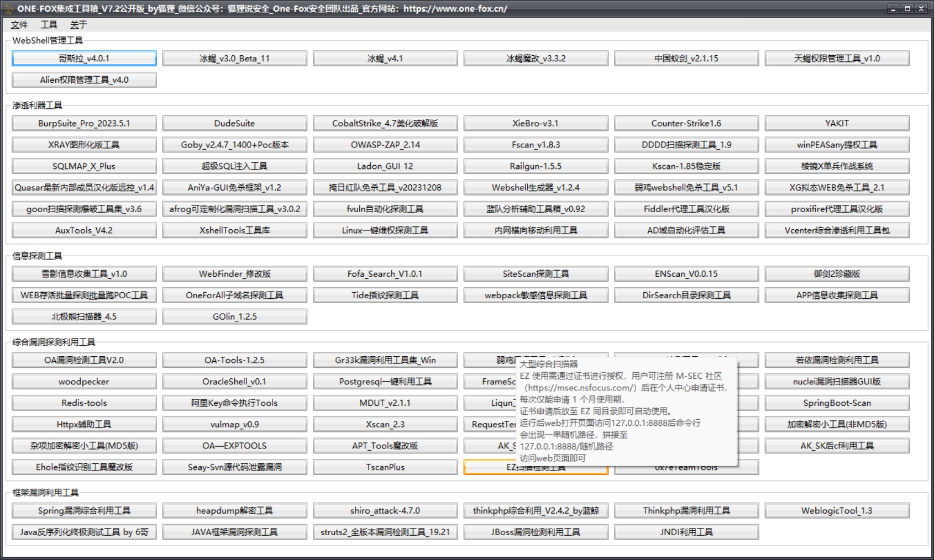The height and width of the screenshot is (560, 934).
Task: Launch the Quasar remote control v1.4 button
Action: click(x=84, y=188)
